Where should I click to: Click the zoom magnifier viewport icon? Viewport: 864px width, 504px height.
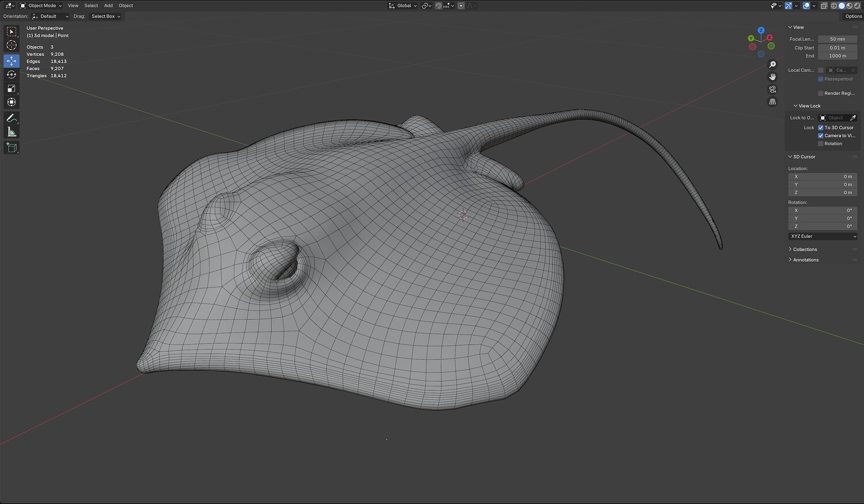pyautogui.click(x=772, y=65)
